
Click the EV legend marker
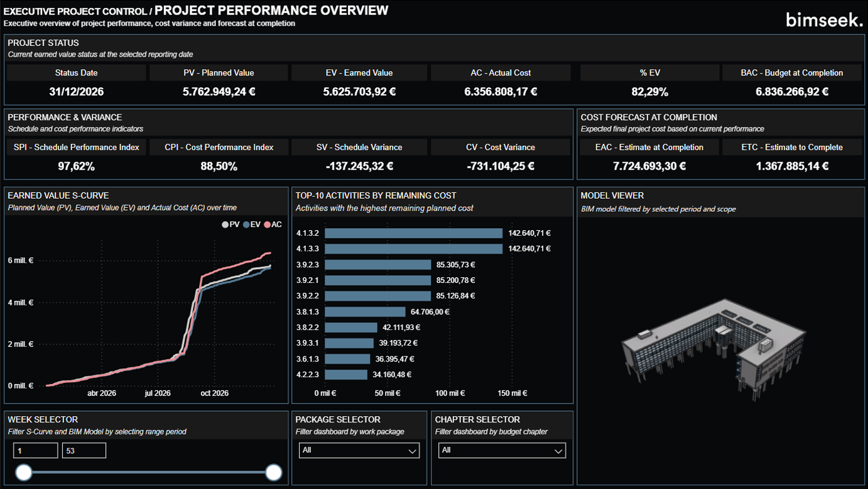246,224
